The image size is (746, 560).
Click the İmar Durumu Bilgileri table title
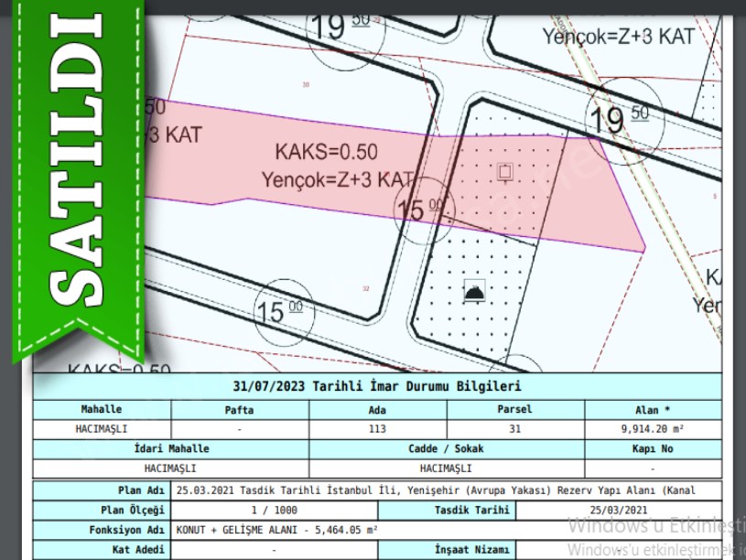377,387
